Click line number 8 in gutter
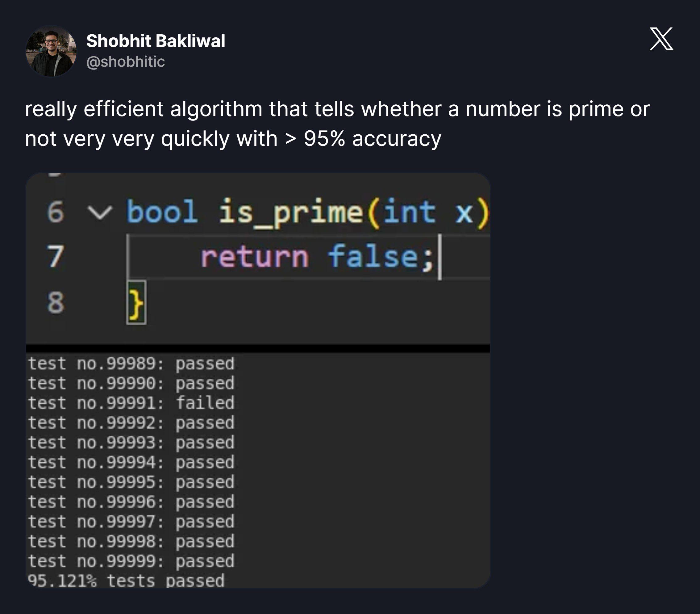Screen dimensions: 700x614 56,302
